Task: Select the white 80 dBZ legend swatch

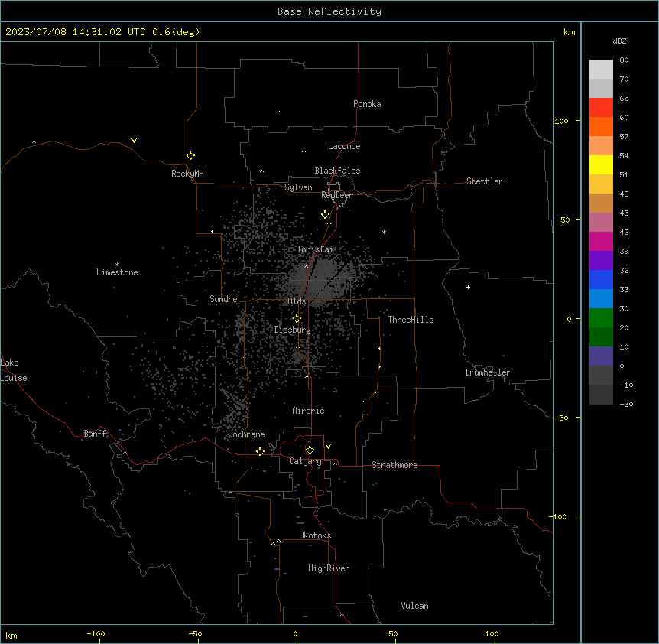Action: [x=601, y=69]
